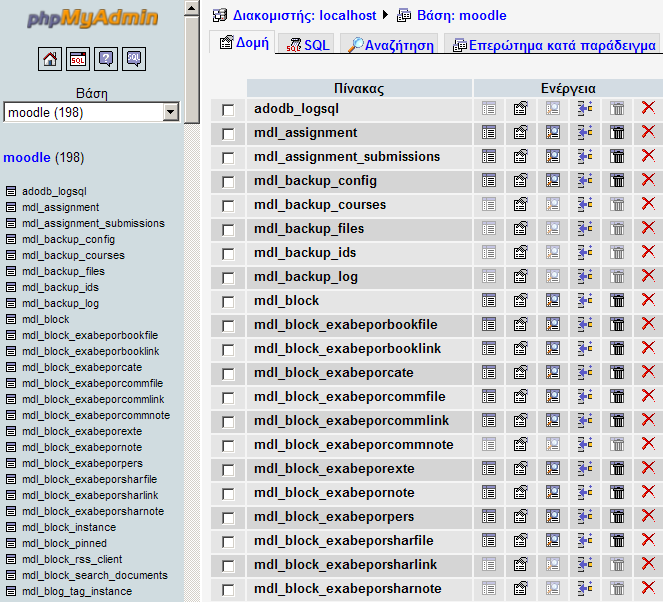663x602 pixels.
Task: Structure icon for mdl_block_exabepornote row
Action: pyautogui.click(x=521, y=493)
